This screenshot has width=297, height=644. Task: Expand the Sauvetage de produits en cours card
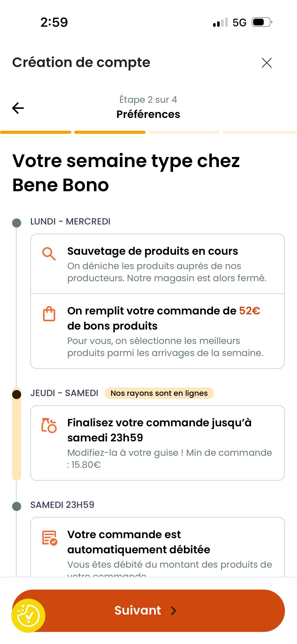click(157, 265)
